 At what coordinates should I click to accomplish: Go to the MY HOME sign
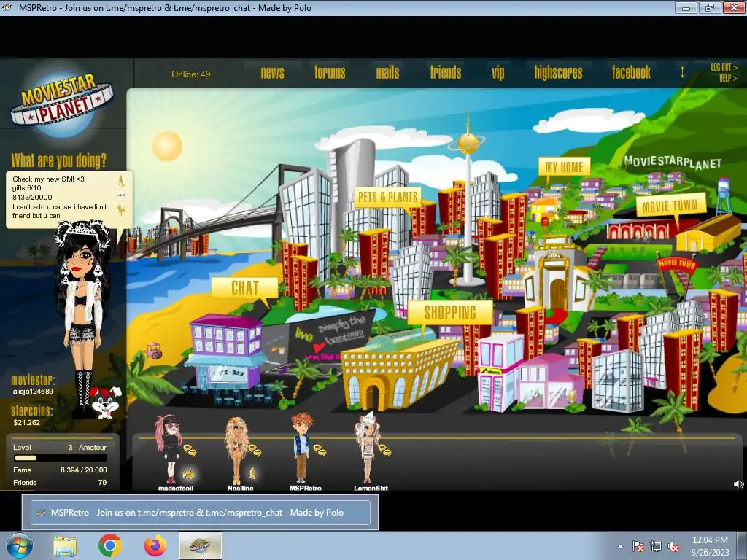(564, 167)
